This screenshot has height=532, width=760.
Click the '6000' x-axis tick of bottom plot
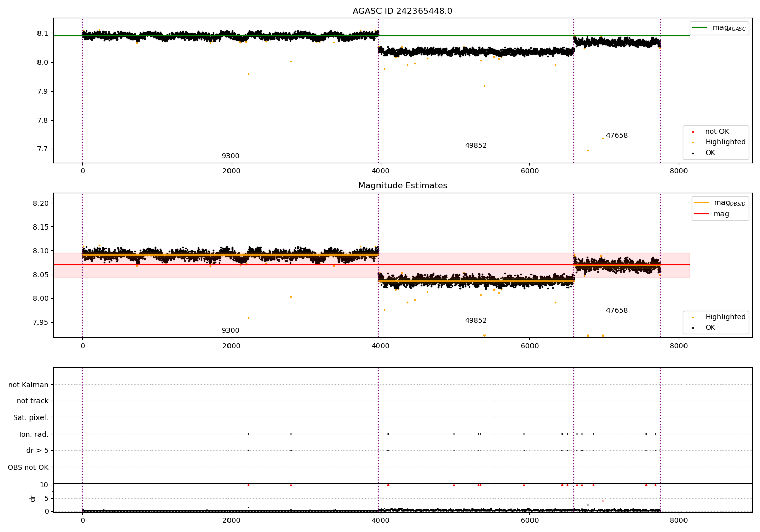click(x=529, y=520)
